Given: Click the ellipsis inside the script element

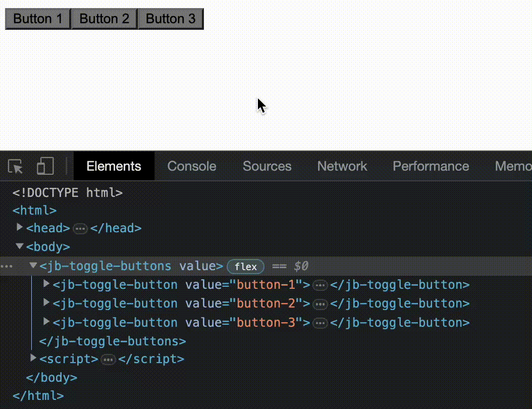Looking at the screenshot, I should 108,359.
